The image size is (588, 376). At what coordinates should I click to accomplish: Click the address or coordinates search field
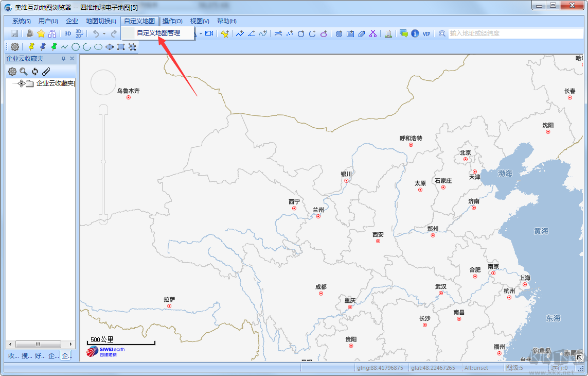(514, 33)
